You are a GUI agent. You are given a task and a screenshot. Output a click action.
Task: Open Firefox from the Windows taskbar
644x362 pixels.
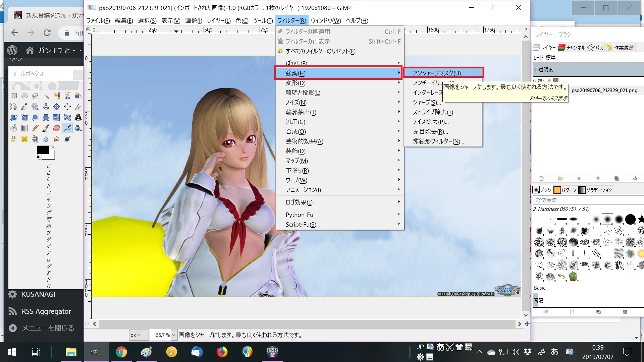(222, 352)
